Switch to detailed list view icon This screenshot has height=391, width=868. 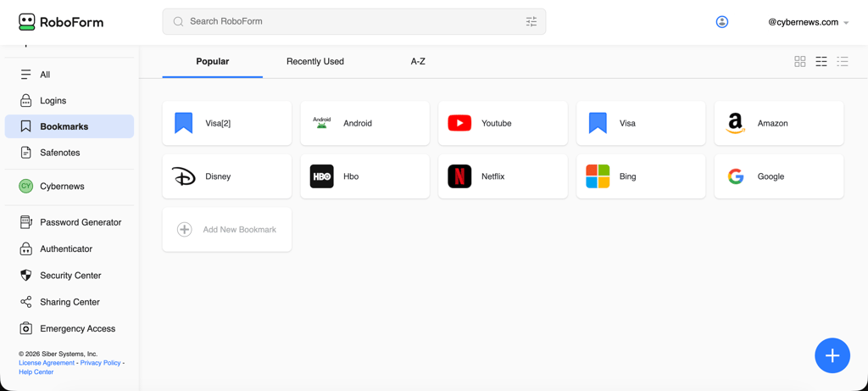(843, 61)
